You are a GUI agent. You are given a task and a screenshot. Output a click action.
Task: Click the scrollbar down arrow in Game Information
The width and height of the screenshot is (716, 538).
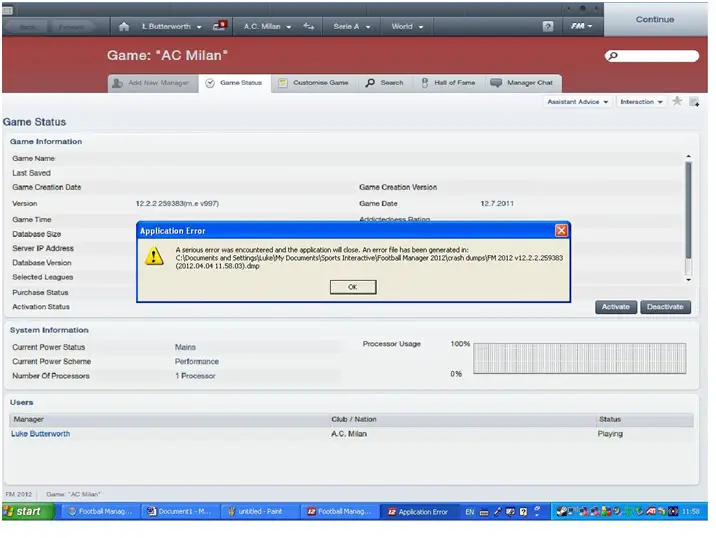coord(688,280)
